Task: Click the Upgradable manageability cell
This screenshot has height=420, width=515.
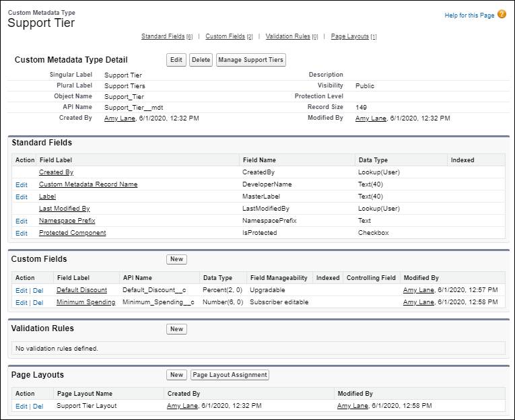Action: click(x=267, y=290)
